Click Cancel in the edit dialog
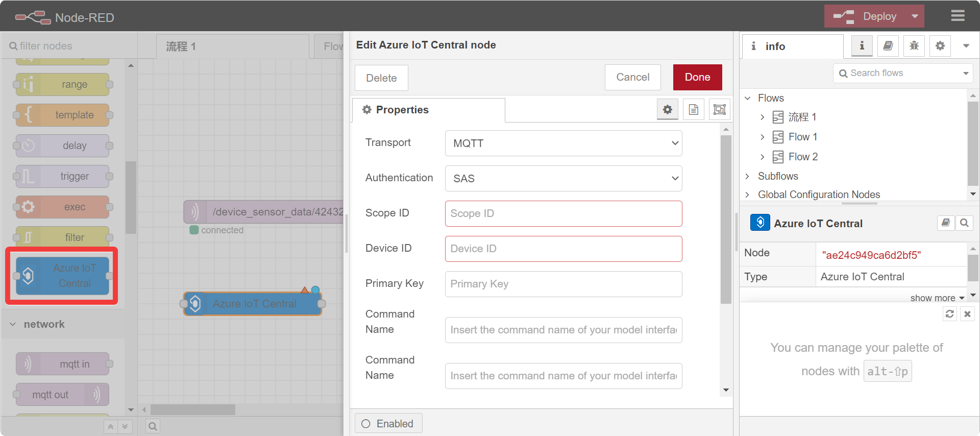The height and width of the screenshot is (436, 980). click(x=633, y=77)
